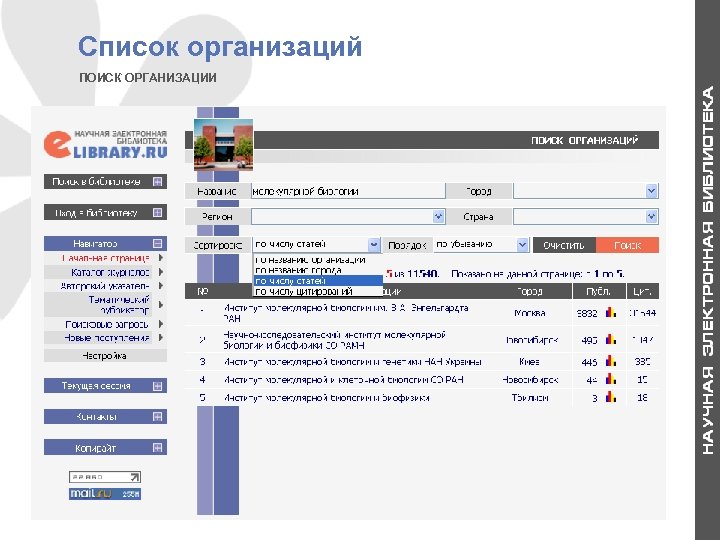Click arrow next to Новые поступления

pos(161,338)
